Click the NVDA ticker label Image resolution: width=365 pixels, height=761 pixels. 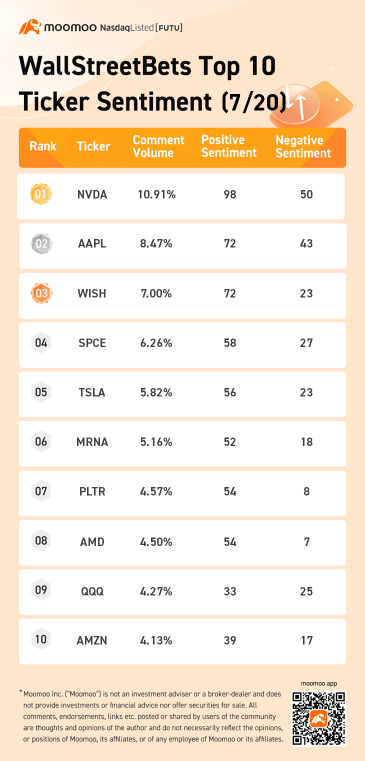coord(92,195)
